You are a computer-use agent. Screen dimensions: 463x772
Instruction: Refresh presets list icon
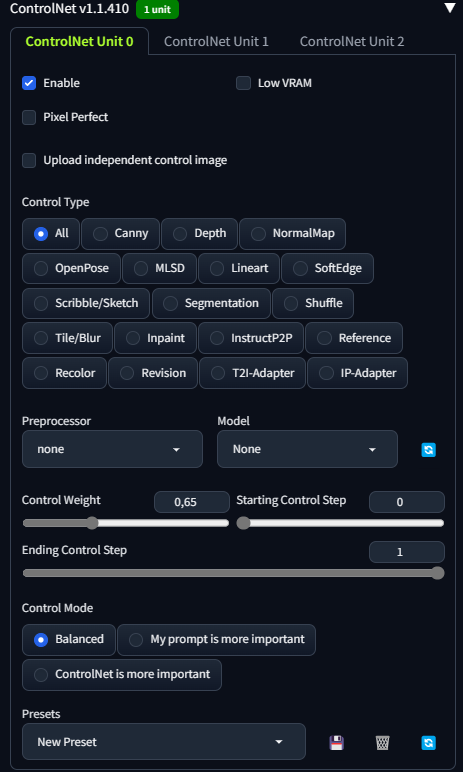click(429, 742)
